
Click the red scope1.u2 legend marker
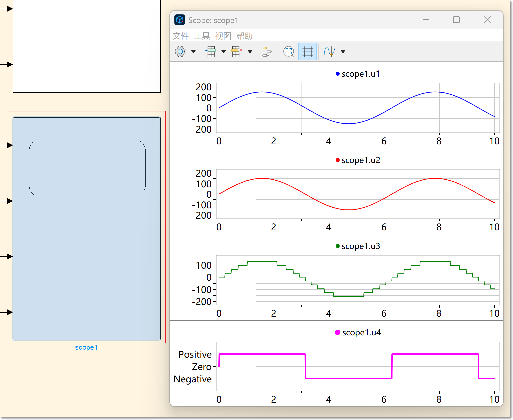click(x=338, y=160)
